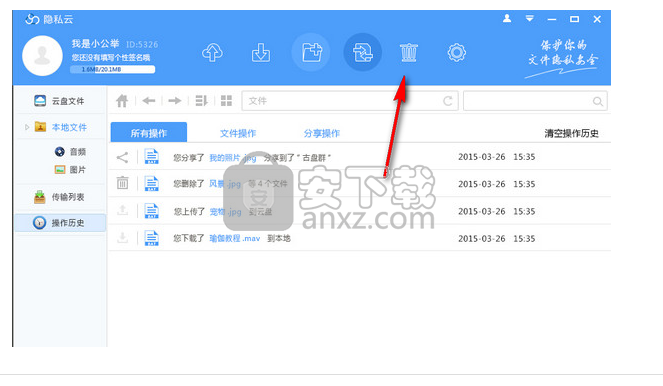
Task: Click the search magnifier icon
Action: pyautogui.click(x=597, y=101)
